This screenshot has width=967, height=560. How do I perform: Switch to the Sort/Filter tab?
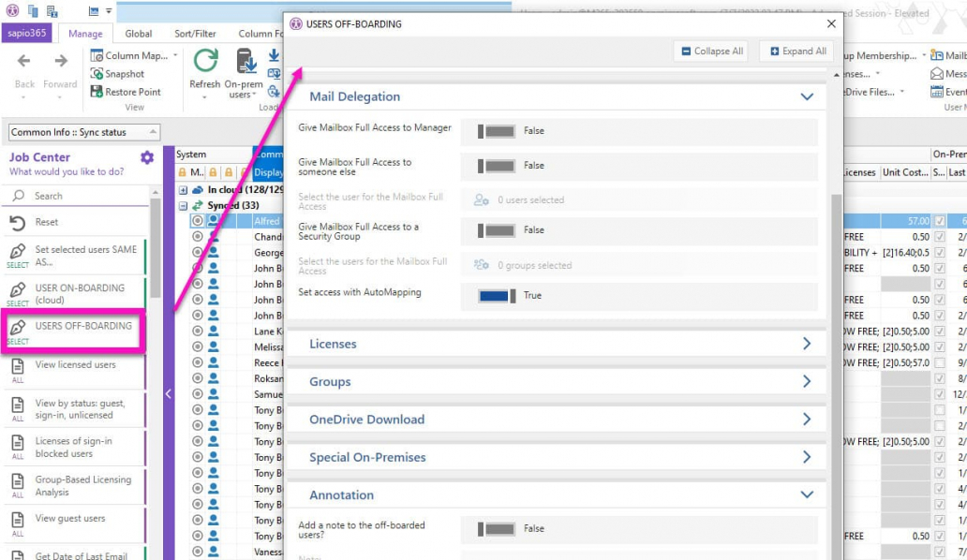[195, 34]
